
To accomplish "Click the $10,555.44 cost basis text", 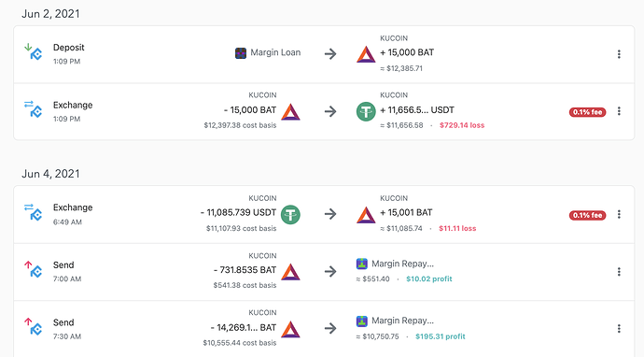I will tap(240, 343).
